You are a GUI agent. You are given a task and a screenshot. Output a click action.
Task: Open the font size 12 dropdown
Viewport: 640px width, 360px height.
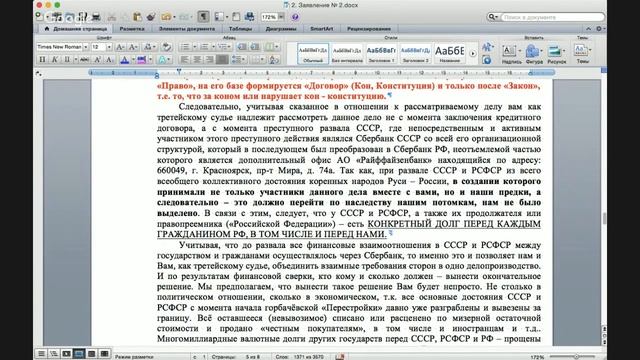pos(109,47)
